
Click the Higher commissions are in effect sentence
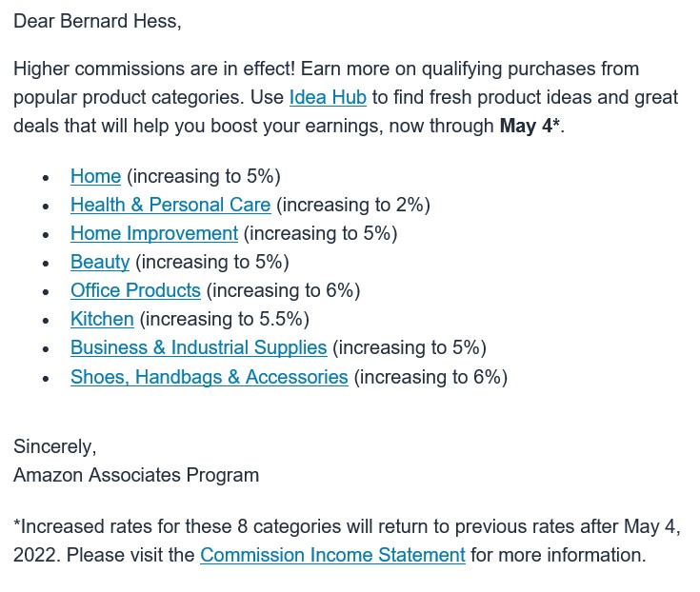[154, 69]
